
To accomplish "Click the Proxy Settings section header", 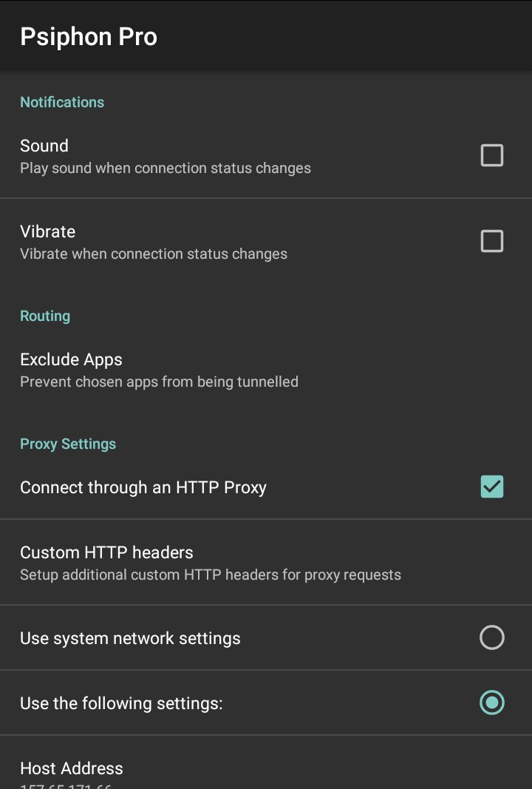I will pos(68,444).
